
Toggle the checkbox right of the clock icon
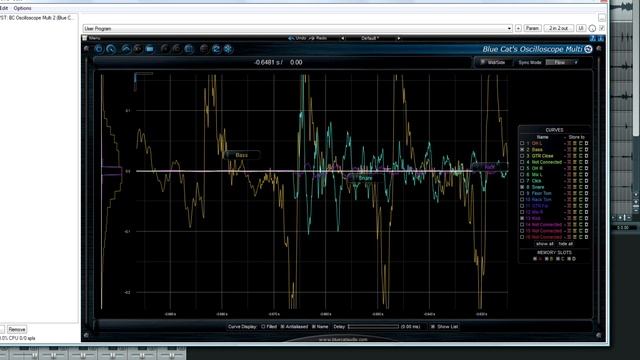click(602, 28)
